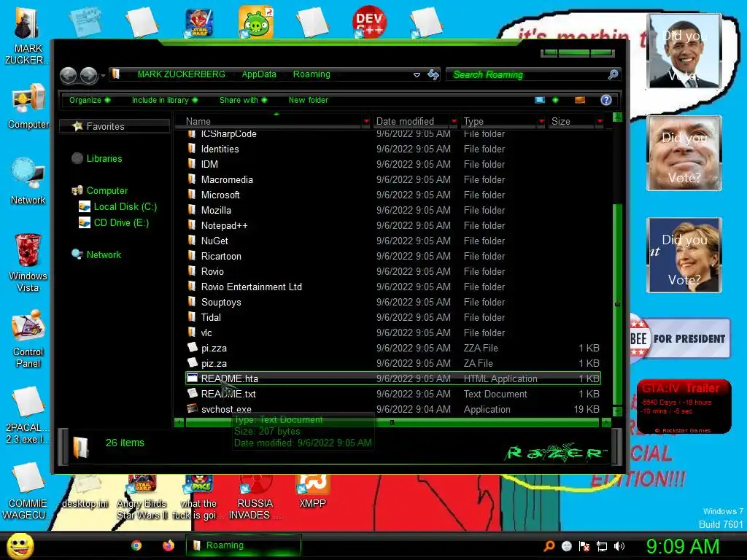Select the Tidal folder icon
The height and width of the screenshot is (560, 747).
tap(192, 316)
